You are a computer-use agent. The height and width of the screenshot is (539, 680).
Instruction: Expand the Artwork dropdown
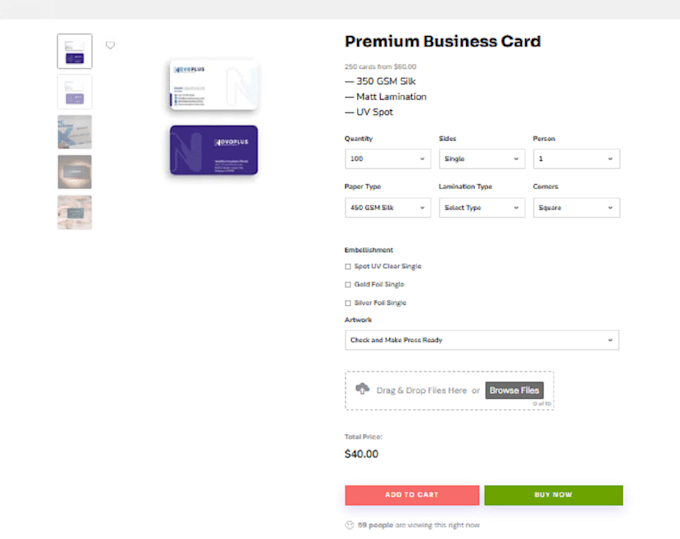[482, 340]
